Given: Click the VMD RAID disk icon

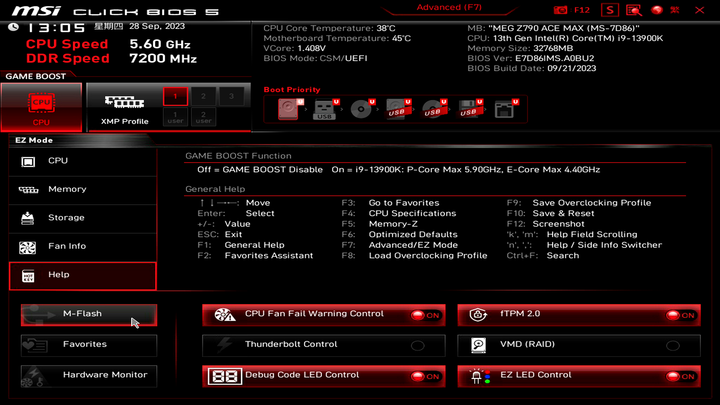Looking at the screenshot, I should [x=478, y=345].
